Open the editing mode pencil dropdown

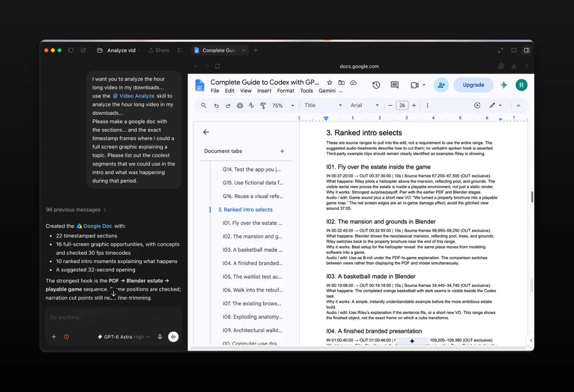coord(495,105)
